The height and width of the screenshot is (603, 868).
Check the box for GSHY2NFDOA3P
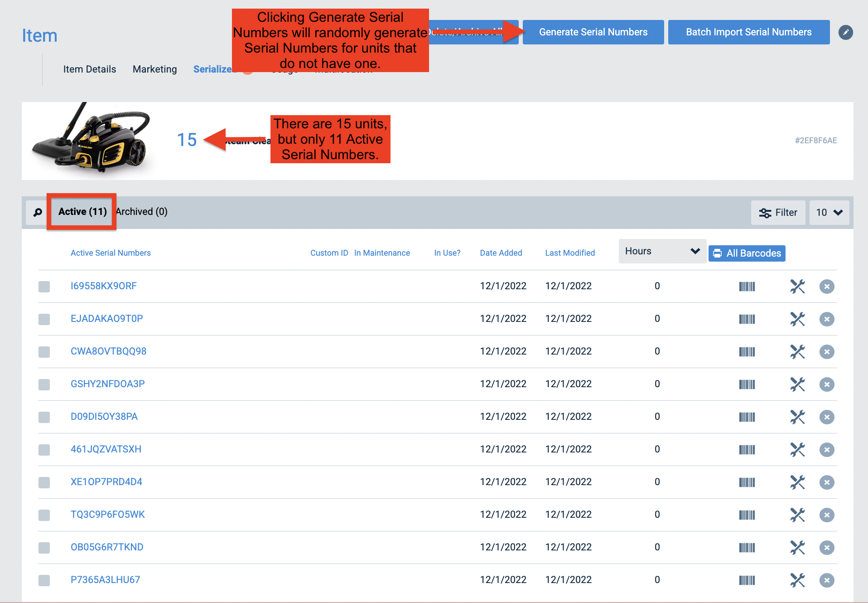pyautogui.click(x=44, y=384)
